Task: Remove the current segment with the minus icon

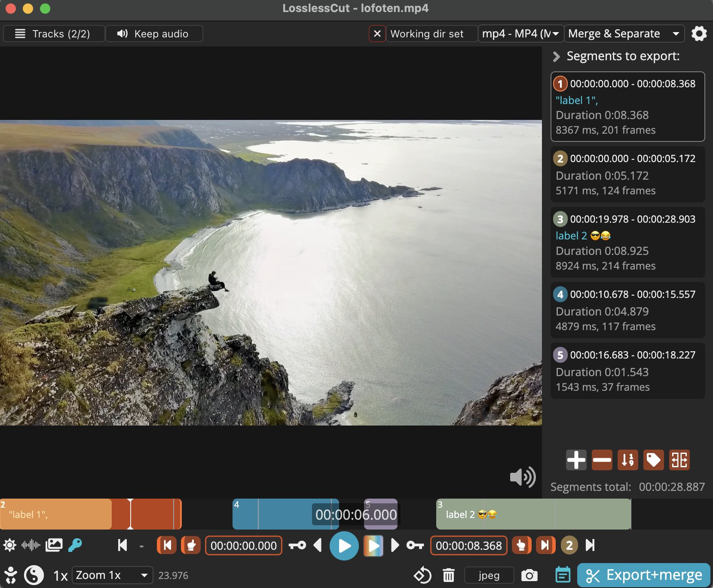Action: click(x=602, y=460)
